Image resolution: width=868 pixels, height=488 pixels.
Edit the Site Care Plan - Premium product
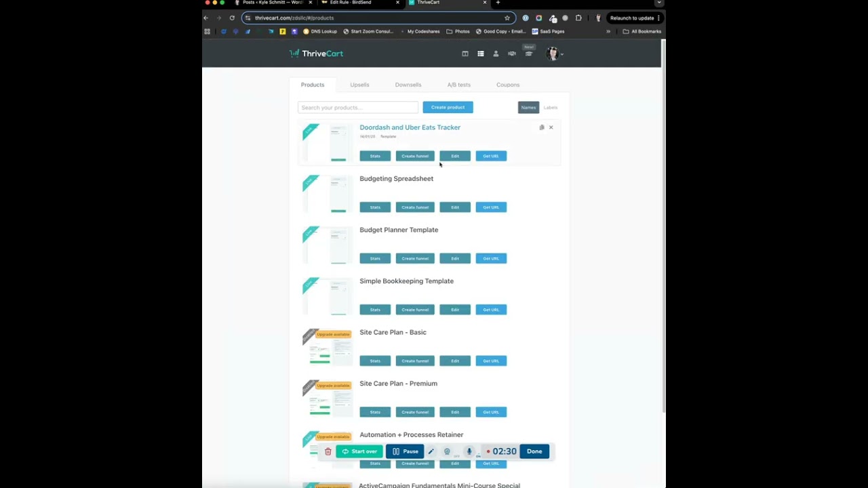pyautogui.click(x=455, y=412)
